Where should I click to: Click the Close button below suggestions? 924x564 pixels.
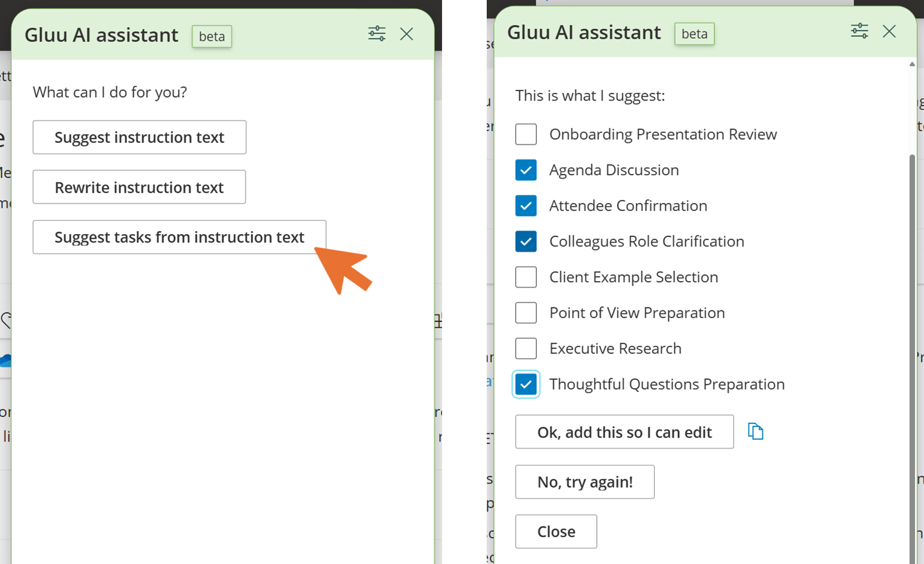pyautogui.click(x=556, y=532)
